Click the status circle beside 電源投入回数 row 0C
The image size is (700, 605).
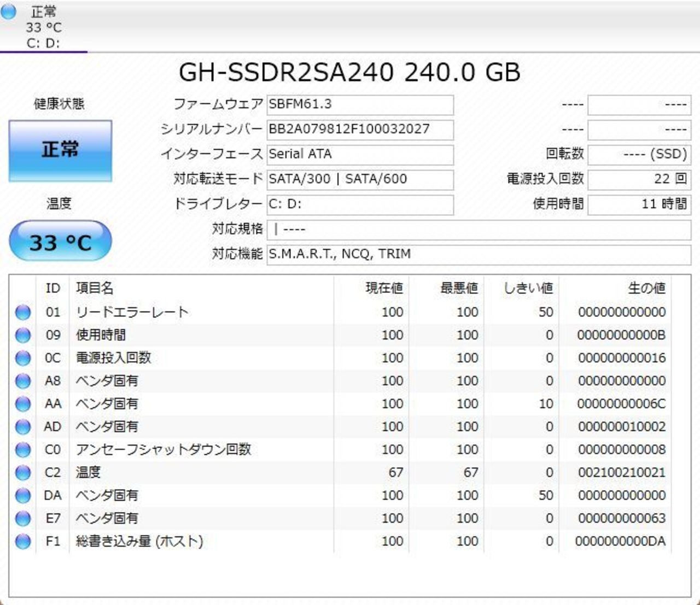(x=23, y=358)
